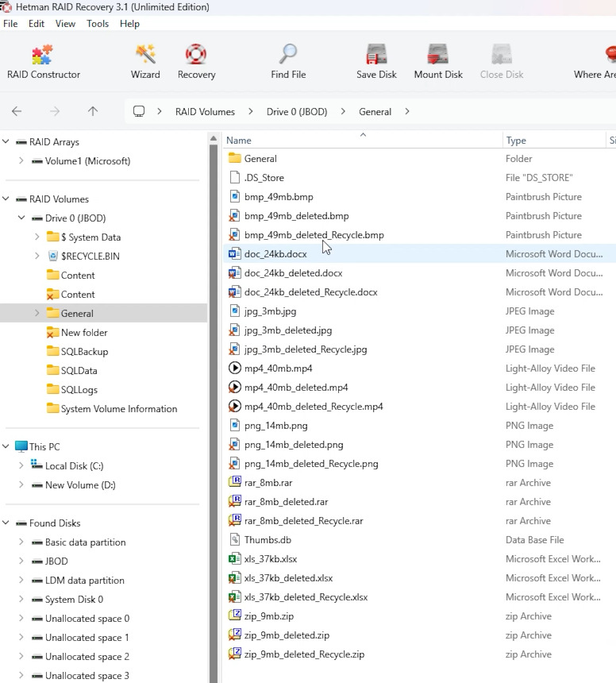The height and width of the screenshot is (683, 616).
Task: Go back with the left arrow
Action: (17, 111)
